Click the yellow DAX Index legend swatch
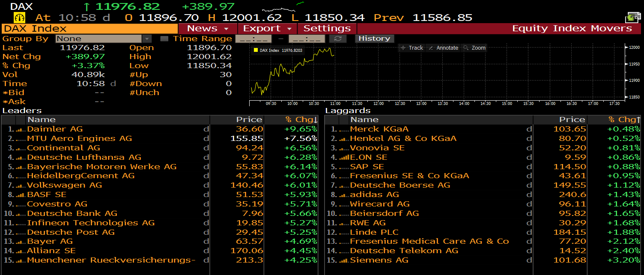This screenshot has width=644, height=275. click(x=256, y=51)
